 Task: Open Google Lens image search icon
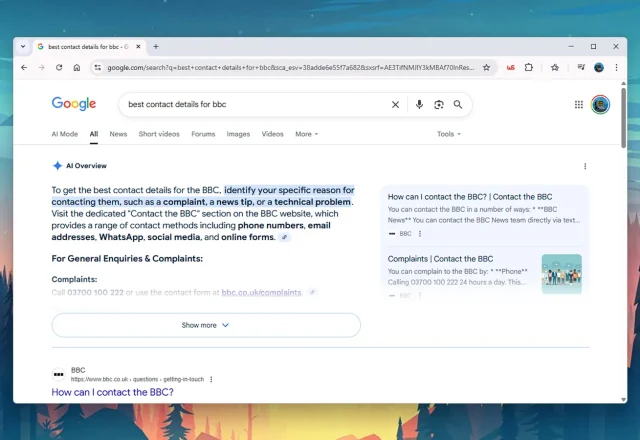click(439, 104)
